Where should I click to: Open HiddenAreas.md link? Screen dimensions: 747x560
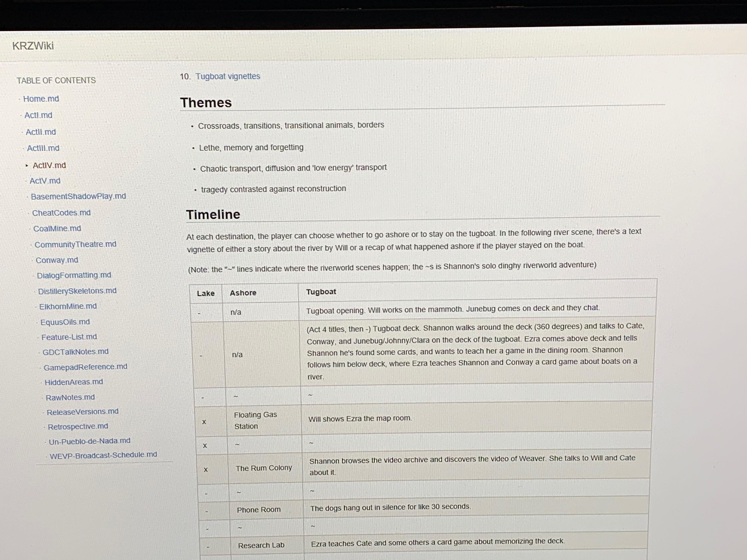(x=74, y=382)
